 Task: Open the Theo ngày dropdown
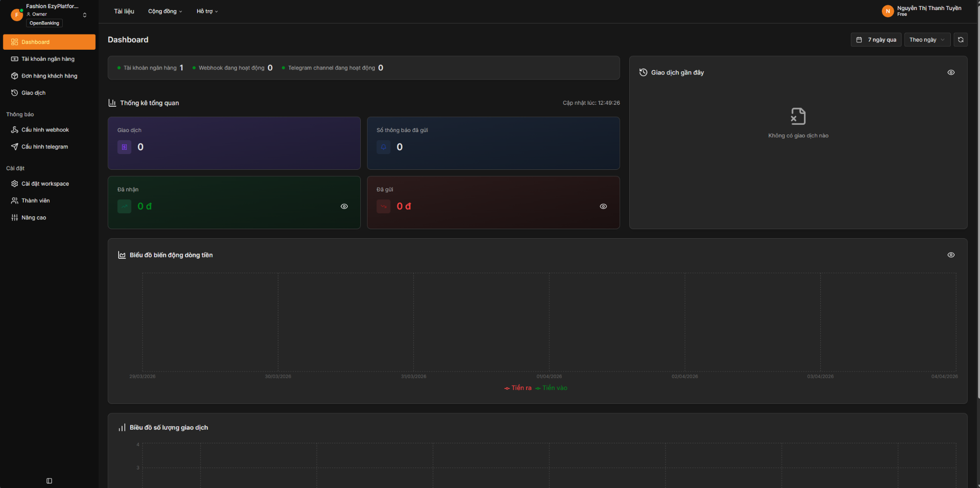pyautogui.click(x=927, y=40)
